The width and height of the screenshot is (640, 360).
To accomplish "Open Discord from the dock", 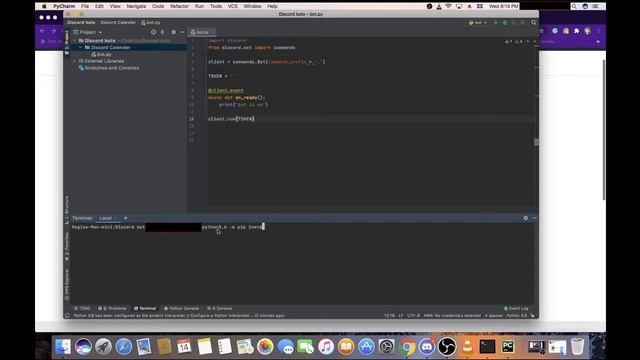I will click(x=427, y=347).
